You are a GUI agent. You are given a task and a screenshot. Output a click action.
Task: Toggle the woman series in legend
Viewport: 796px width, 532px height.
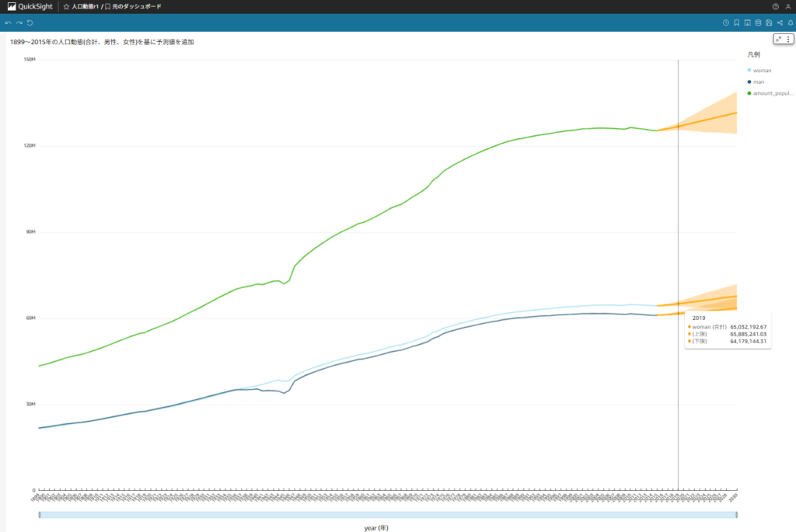(x=762, y=71)
